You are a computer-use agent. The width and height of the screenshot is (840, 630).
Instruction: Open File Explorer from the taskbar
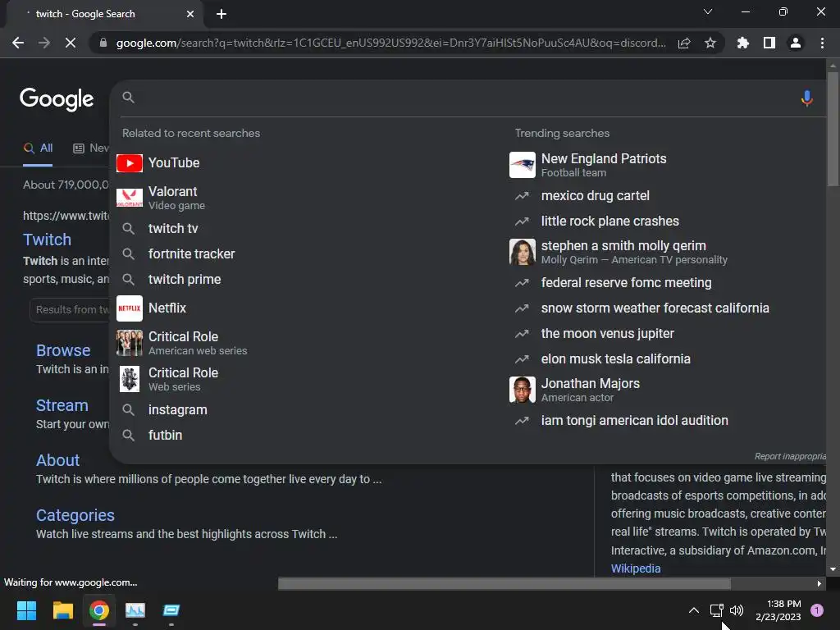click(x=62, y=610)
